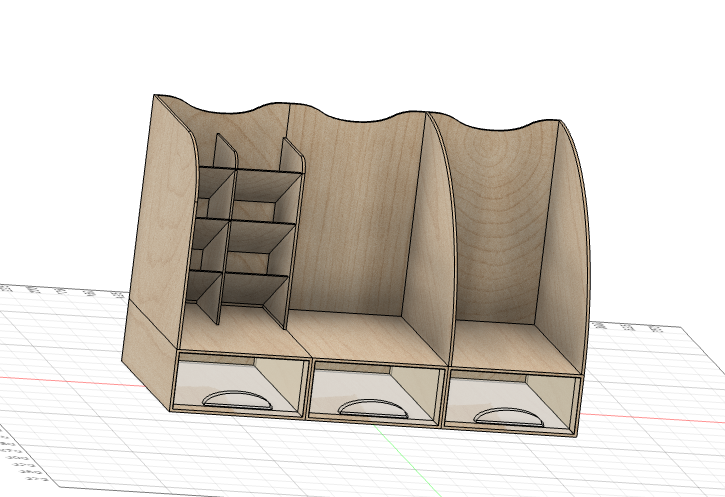This screenshot has height=497, width=725.
Task: Select the right drawer's half-moon handle
Action: [509, 417]
